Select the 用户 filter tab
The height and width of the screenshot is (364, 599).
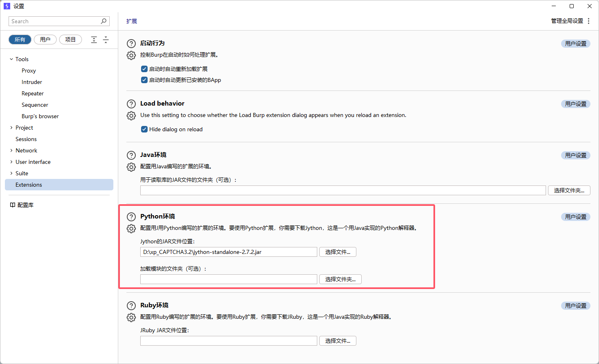(45, 40)
